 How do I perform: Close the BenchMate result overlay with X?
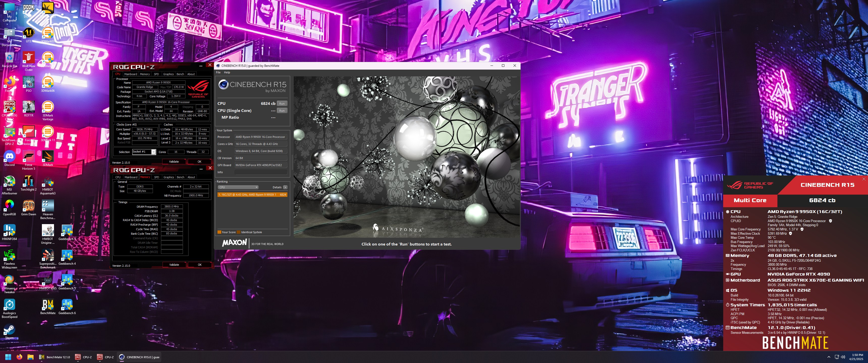tap(864, 179)
